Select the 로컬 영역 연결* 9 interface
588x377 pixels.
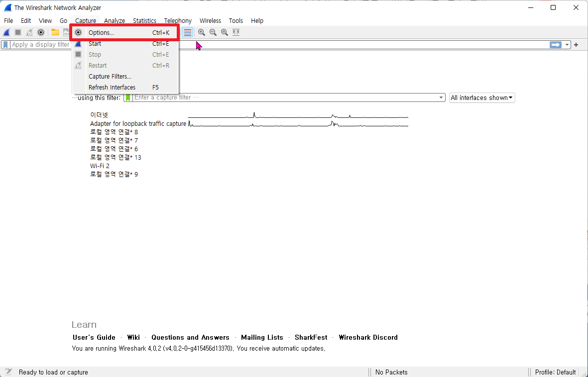point(114,174)
